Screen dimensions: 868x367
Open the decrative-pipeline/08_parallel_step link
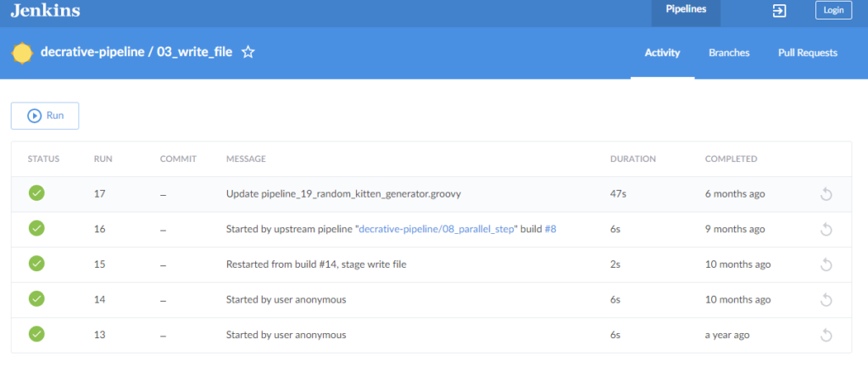(438, 229)
